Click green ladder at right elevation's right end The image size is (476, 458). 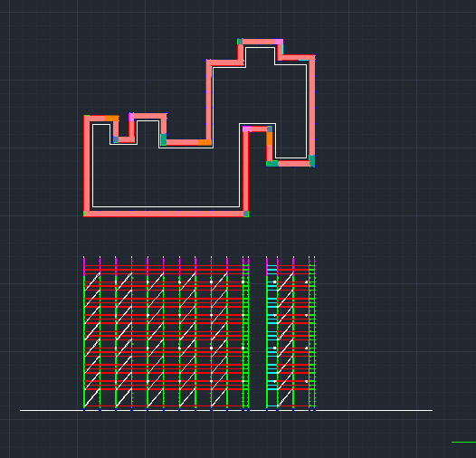(x=312, y=336)
